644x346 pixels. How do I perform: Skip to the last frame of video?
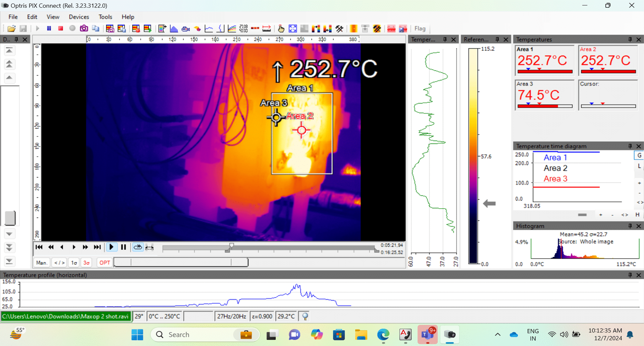click(97, 247)
